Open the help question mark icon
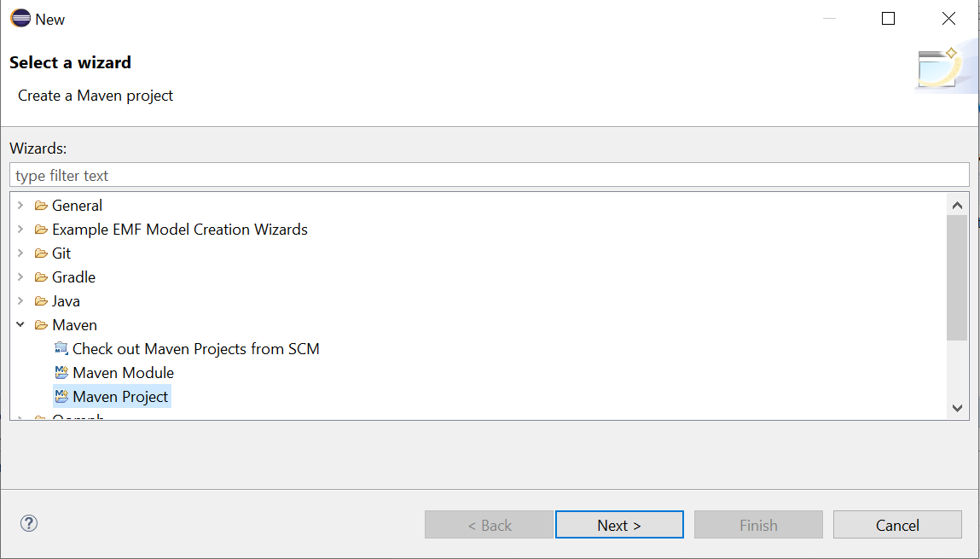 [x=29, y=523]
